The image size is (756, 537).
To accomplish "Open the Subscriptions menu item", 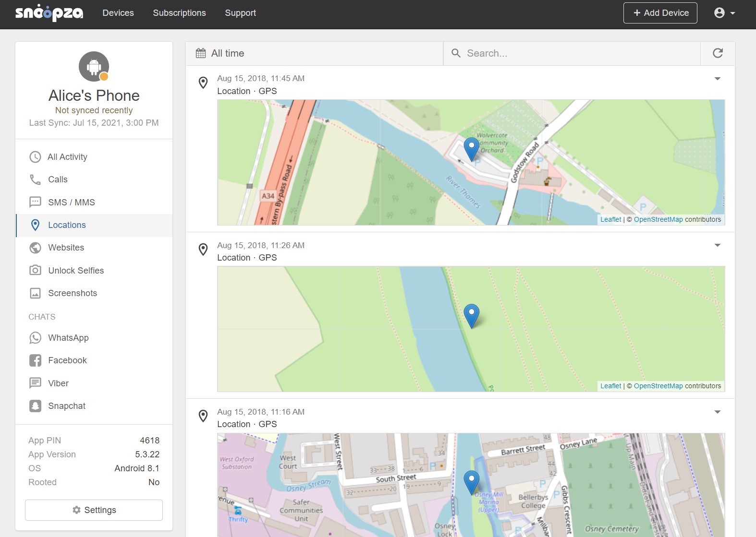I will pyautogui.click(x=179, y=13).
